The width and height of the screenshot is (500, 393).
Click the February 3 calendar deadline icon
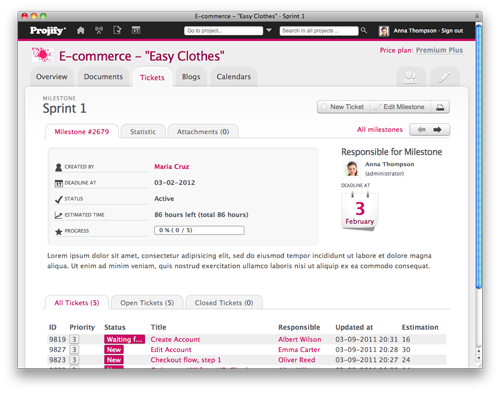pos(360,211)
